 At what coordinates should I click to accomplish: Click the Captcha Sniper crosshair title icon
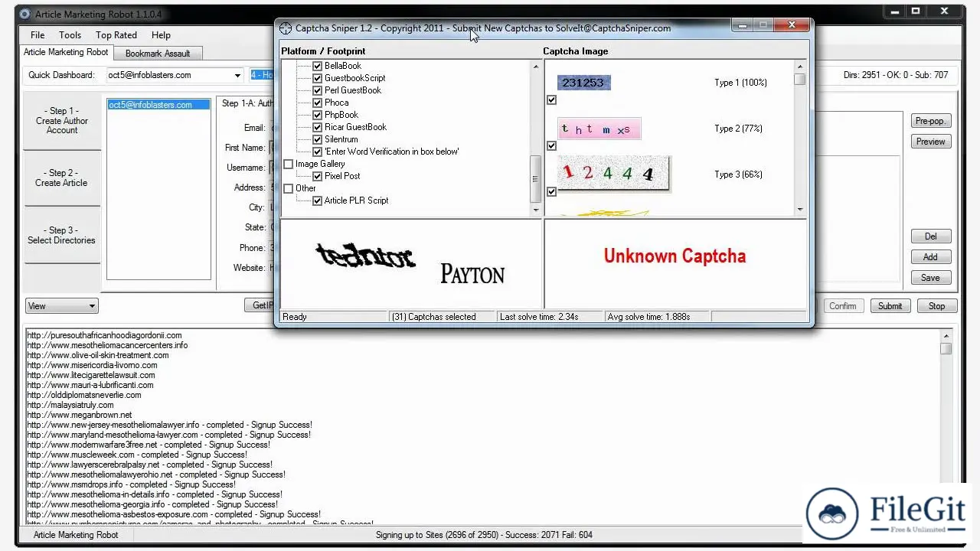coord(286,28)
